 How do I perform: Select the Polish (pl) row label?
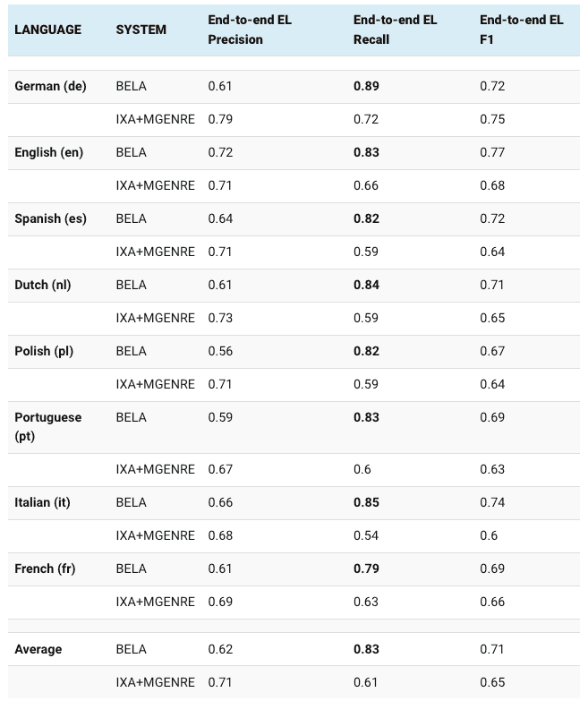click(x=44, y=351)
